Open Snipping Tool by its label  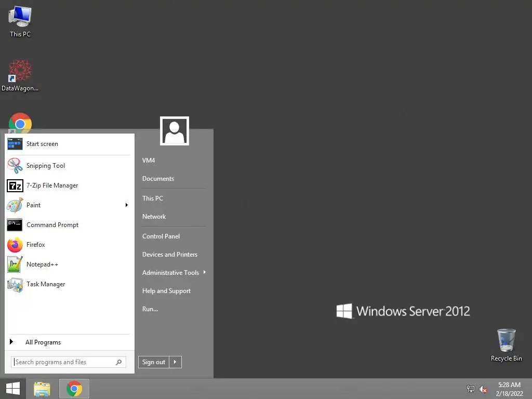46,166
